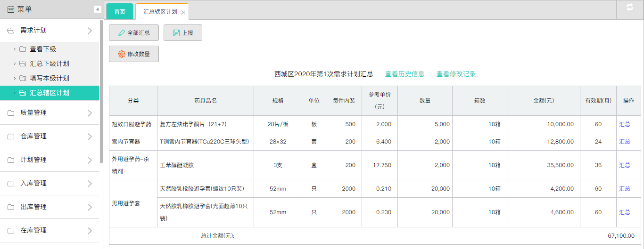Click the 金额(元) column header
Image resolution: width=644 pixels, height=249 pixels.
[544, 101]
